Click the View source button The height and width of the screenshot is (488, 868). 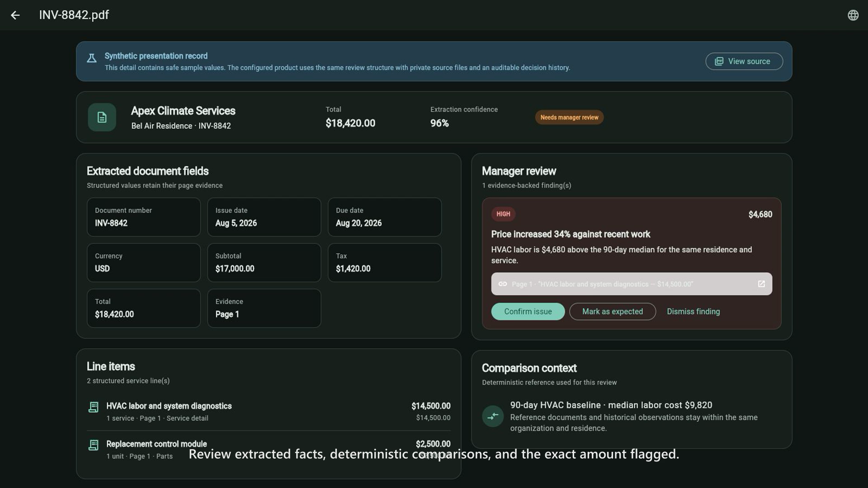point(744,61)
